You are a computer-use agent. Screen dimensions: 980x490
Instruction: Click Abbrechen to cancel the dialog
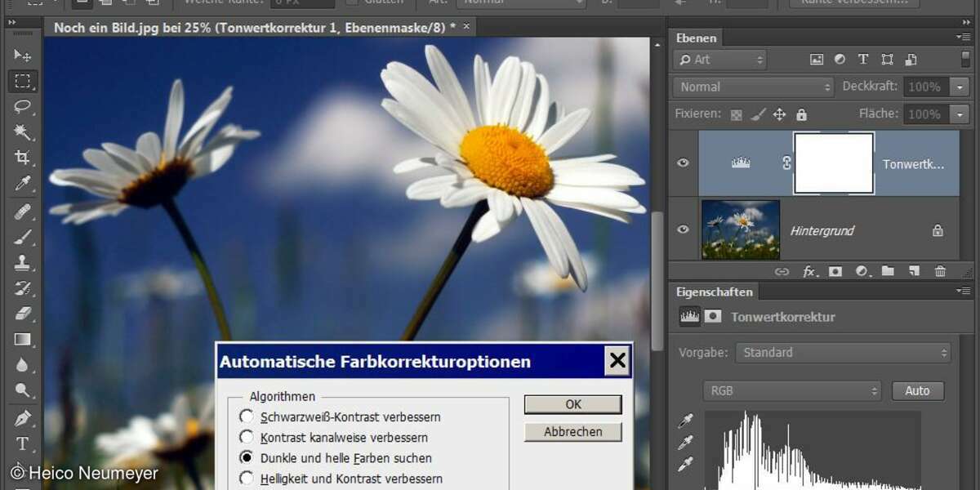point(572,432)
